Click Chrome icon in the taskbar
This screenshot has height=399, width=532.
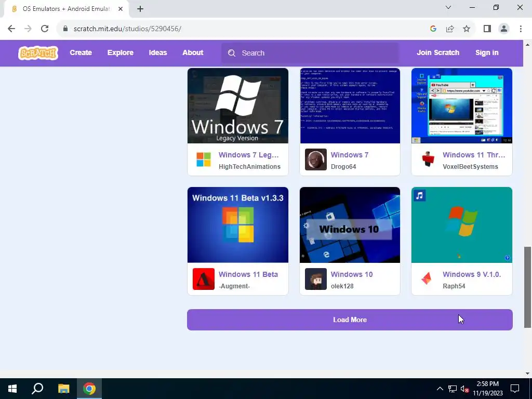tap(89, 389)
